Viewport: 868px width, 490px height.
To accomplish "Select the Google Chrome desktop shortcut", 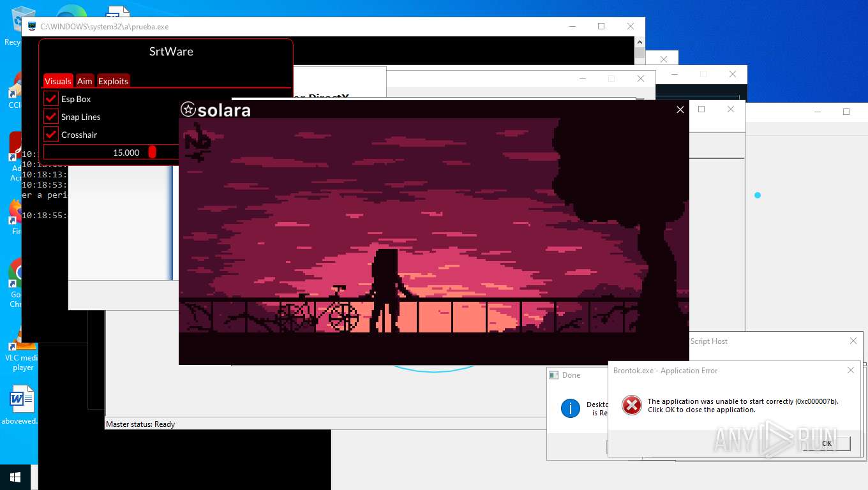I will 16,283.
